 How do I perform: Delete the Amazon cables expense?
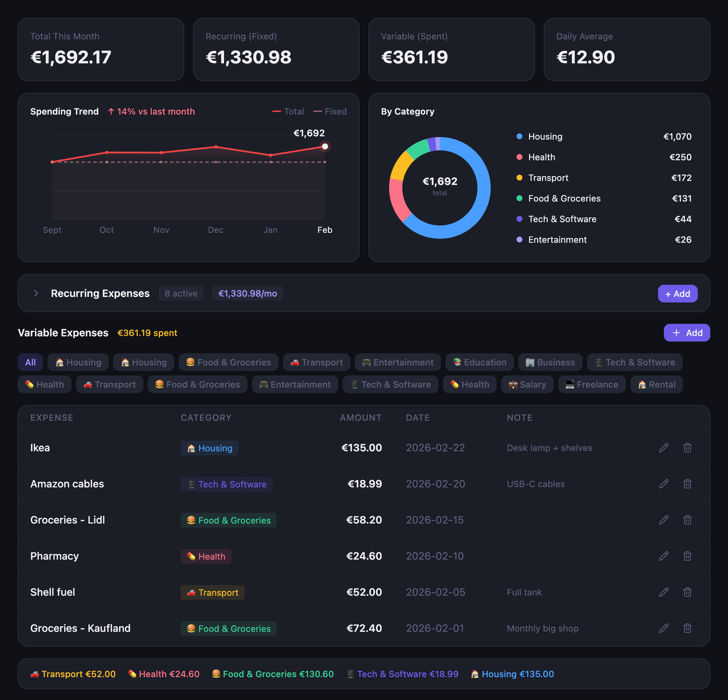pyautogui.click(x=687, y=483)
